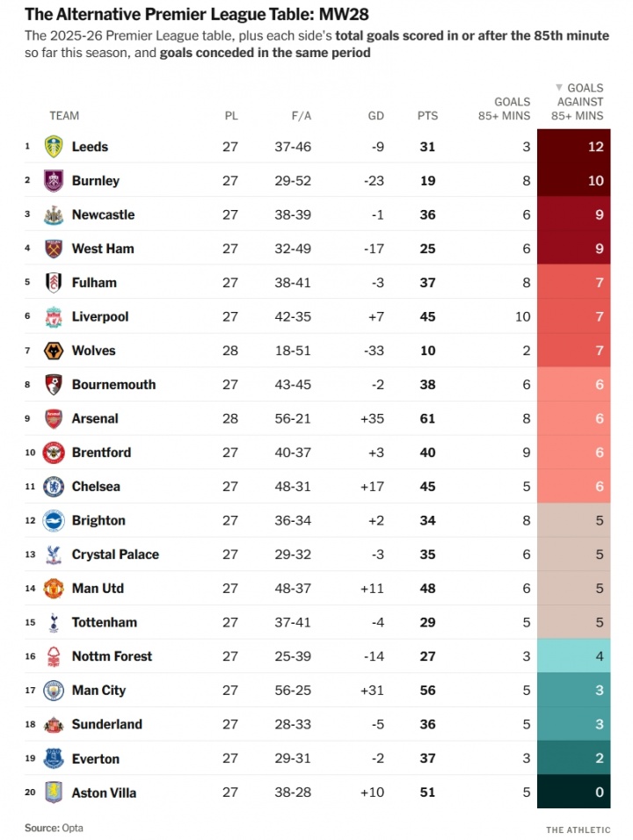Click the Source: Opta footnote
The image size is (633, 840).
54,828
